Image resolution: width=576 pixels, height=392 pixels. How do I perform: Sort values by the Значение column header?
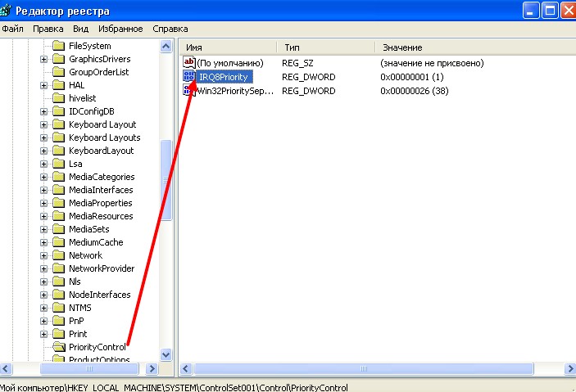coord(475,47)
